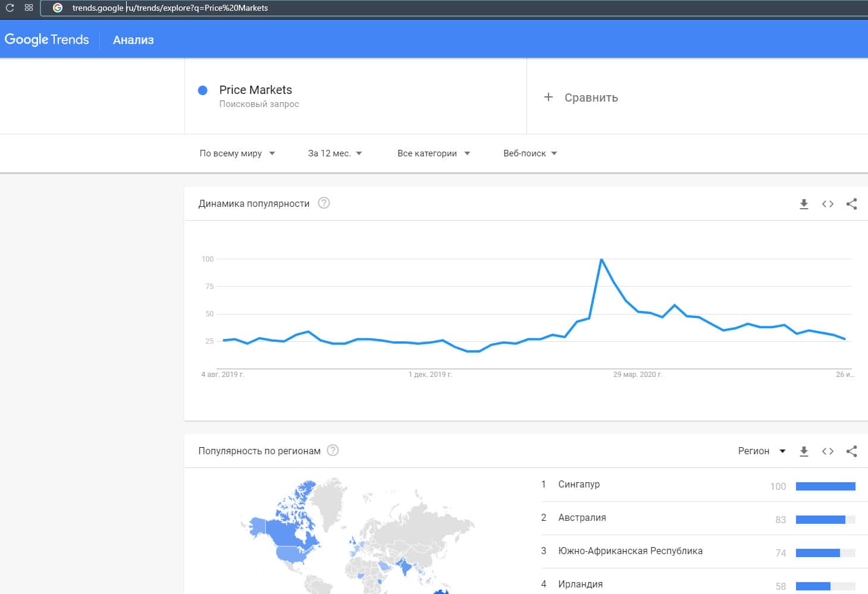The width and height of the screenshot is (868, 594).
Task: Open the Регион resolution dropdown
Action: coord(762,451)
